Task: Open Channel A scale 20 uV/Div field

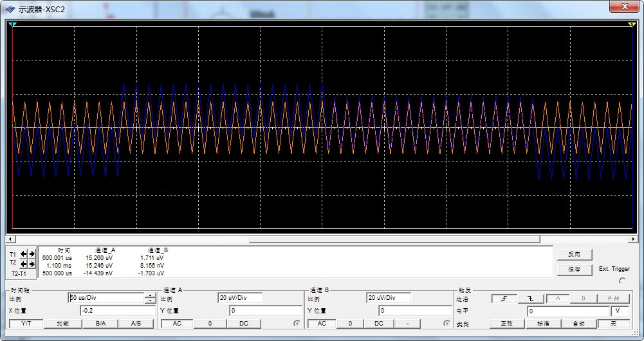Action: tap(240, 298)
